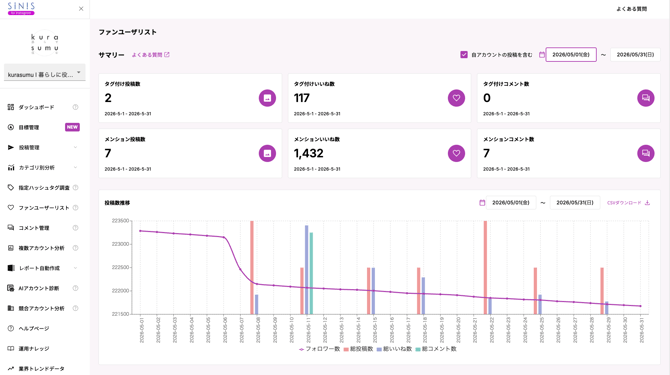Click the カテゴリ別分析 chart icon
This screenshot has height=375, width=670.
pyautogui.click(x=11, y=167)
